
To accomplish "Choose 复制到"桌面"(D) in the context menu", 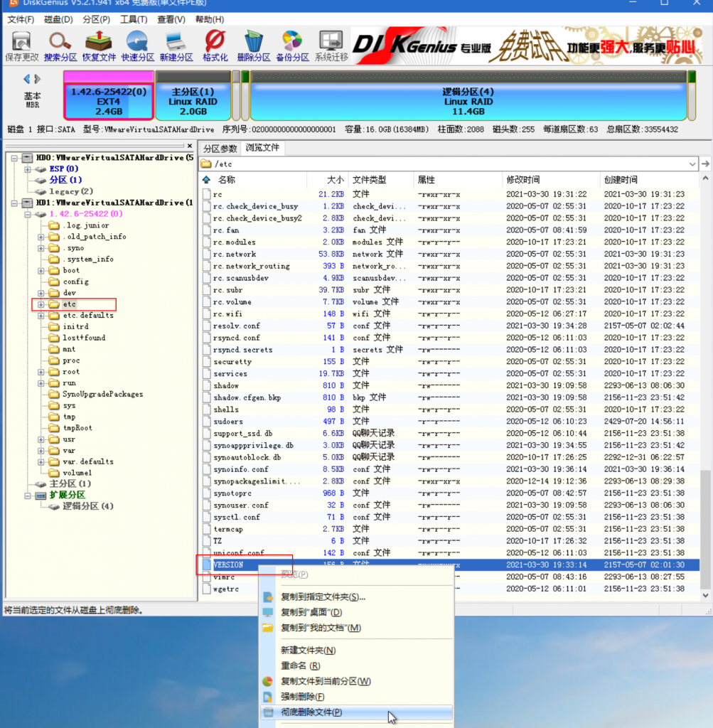I will [x=357, y=612].
